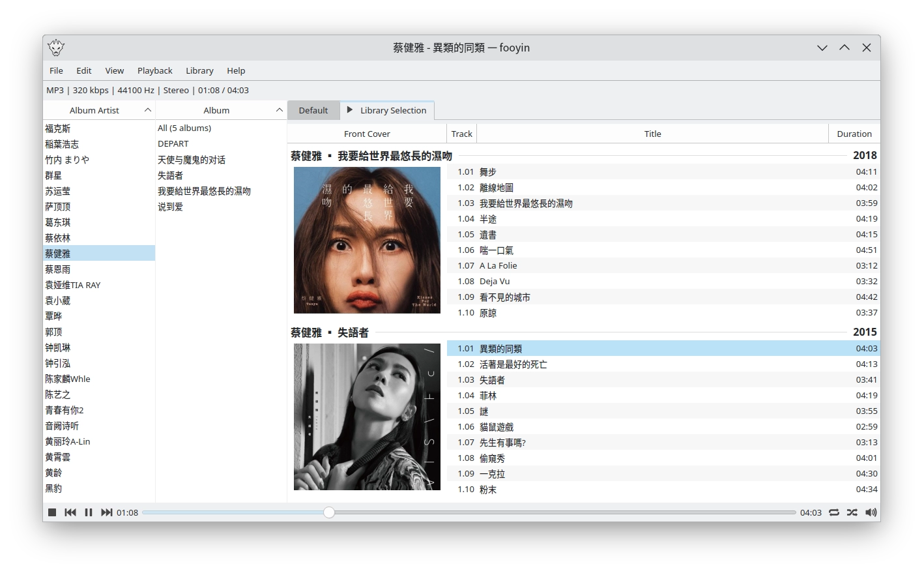Stop the current playback
The height and width of the screenshot is (573, 924).
tap(52, 512)
